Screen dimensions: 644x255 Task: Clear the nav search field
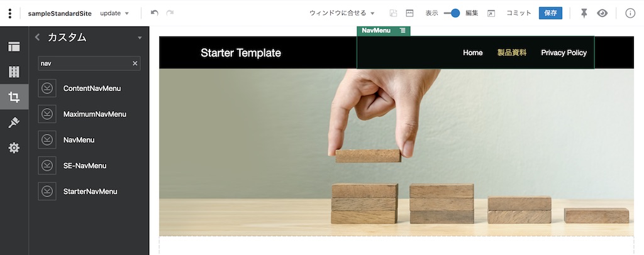[x=135, y=63]
